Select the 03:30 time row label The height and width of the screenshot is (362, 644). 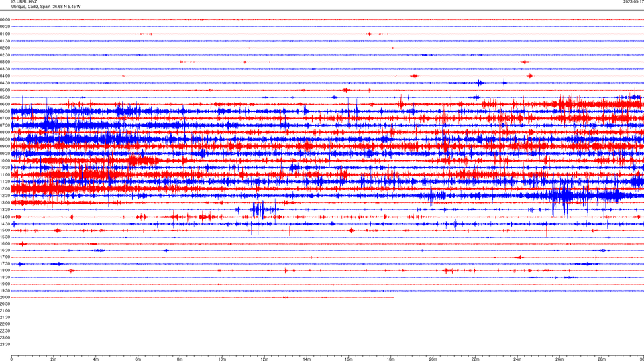[5, 69]
